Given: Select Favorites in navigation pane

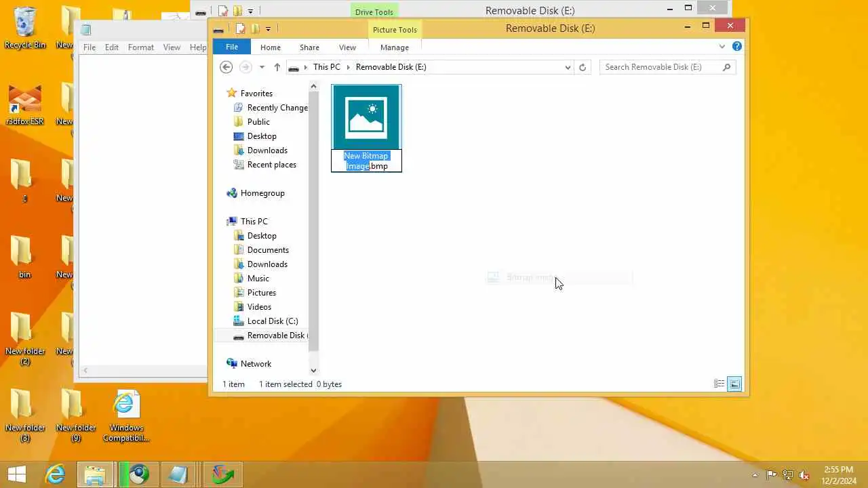Looking at the screenshot, I should pos(256,94).
